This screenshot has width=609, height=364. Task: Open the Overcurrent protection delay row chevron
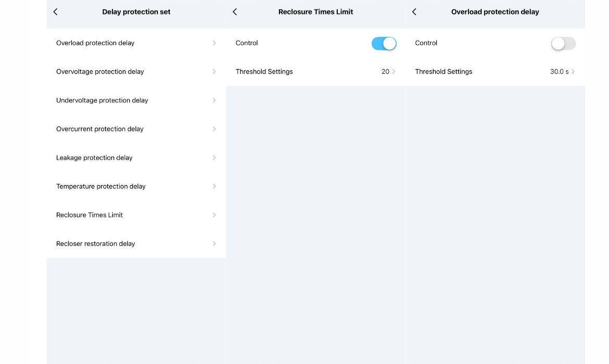(x=214, y=129)
